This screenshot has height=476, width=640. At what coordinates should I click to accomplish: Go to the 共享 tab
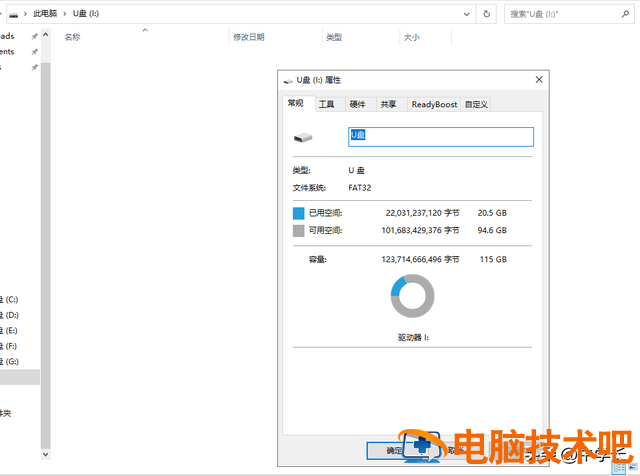click(x=388, y=104)
